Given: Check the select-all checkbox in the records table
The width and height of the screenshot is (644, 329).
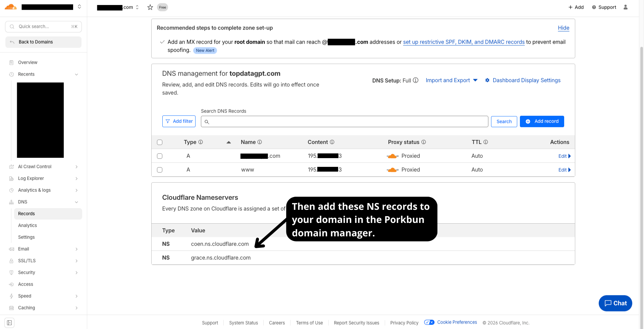Looking at the screenshot, I should click(x=160, y=142).
